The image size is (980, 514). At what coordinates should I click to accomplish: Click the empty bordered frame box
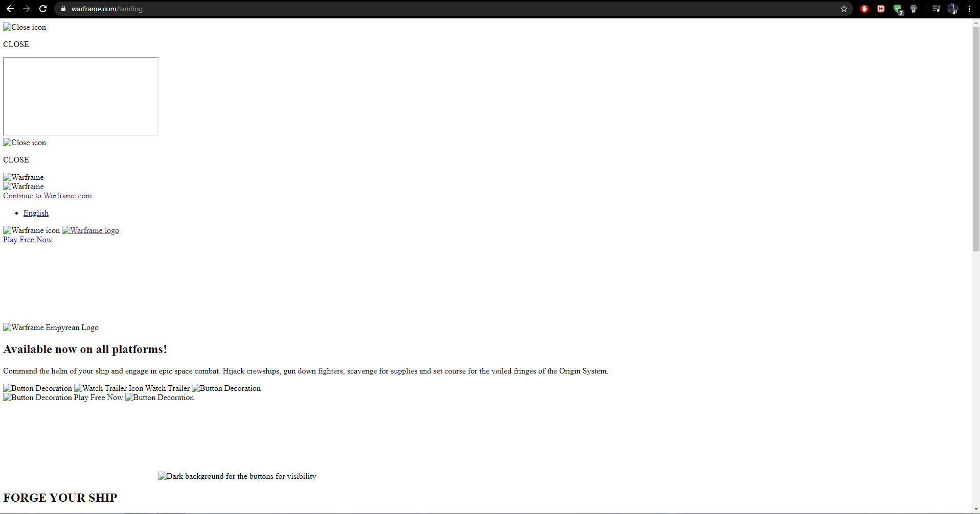[x=81, y=97]
